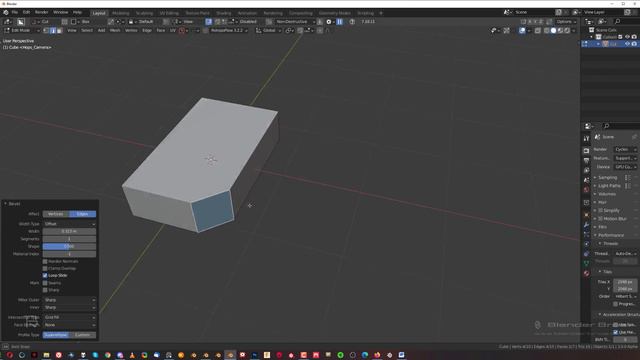Screen dimensions: 640x360
Task: Open File Explorer from the taskbar
Action: coord(46,355)
